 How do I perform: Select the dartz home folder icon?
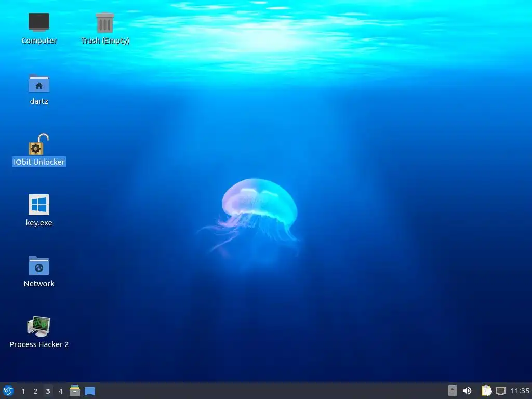(x=38, y=83)
